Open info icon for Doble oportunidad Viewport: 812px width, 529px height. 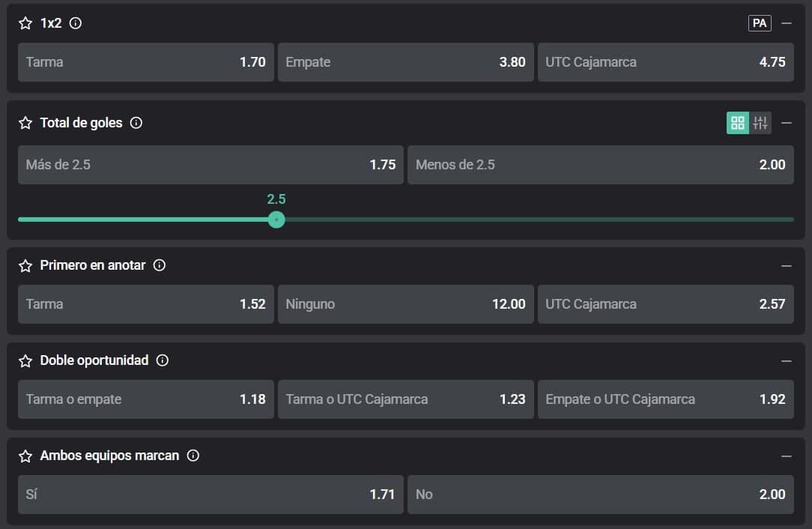pyautogui.click(x=163, y=360)
